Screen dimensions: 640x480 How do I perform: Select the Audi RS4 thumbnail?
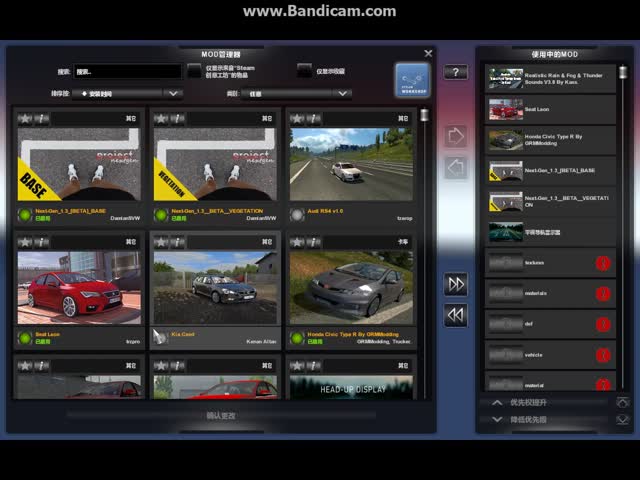tap(351, 164)
